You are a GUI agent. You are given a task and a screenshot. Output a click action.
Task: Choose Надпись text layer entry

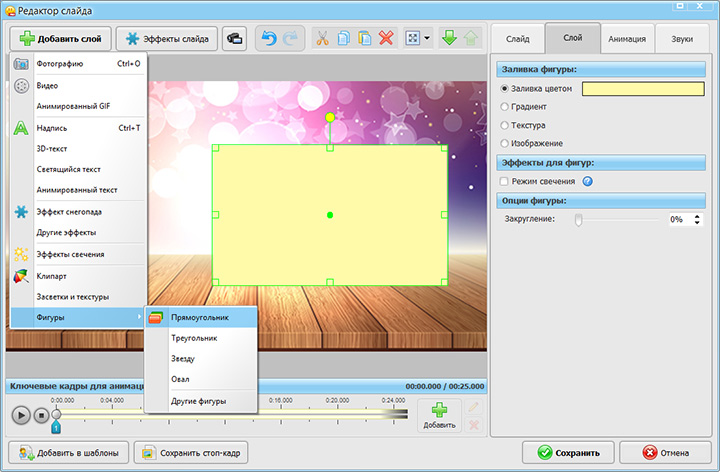coord(78,128)
